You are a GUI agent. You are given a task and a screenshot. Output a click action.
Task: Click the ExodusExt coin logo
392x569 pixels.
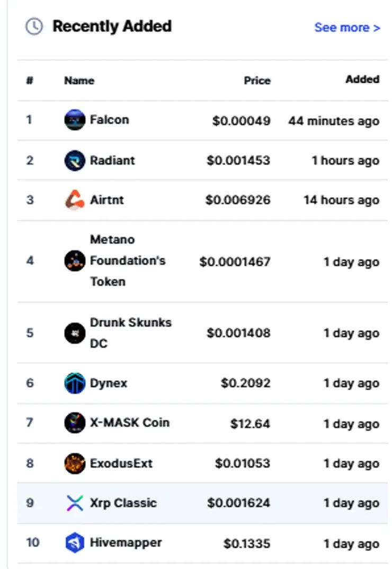tap(75, 463)
